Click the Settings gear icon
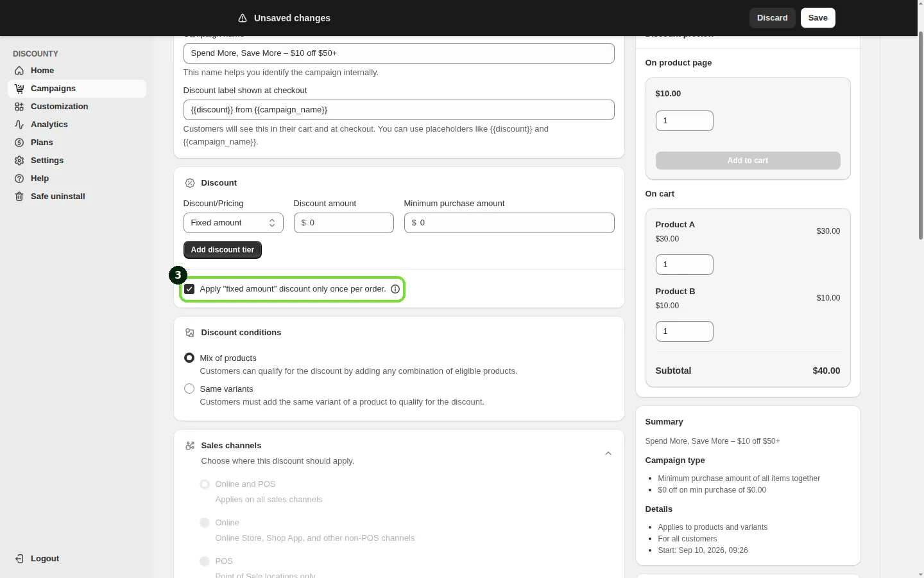The height and width of the screenshot is (578, 924). (19, 161)
